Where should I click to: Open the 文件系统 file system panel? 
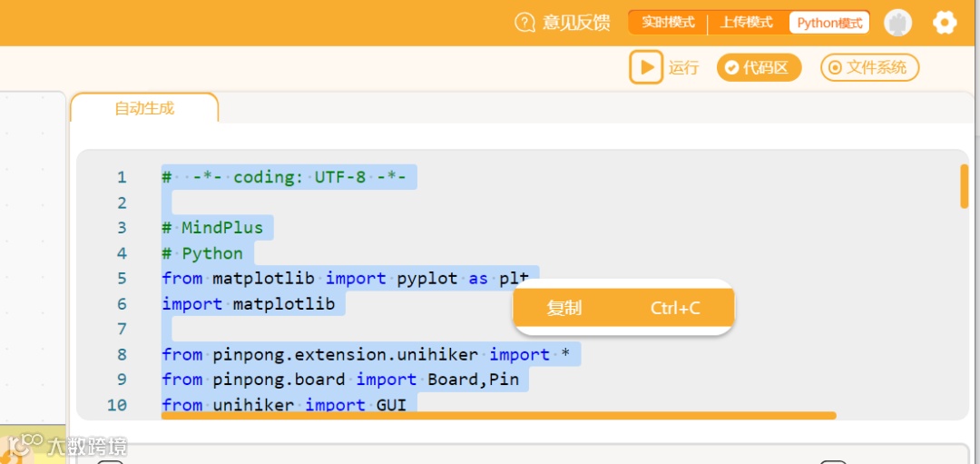click(x=869, y=67)
